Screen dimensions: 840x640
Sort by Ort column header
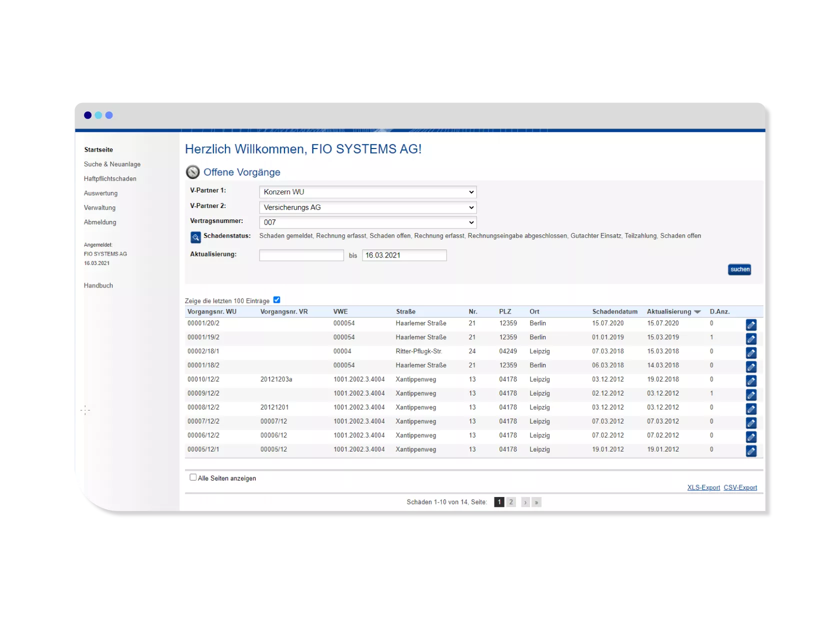(534, 311)
